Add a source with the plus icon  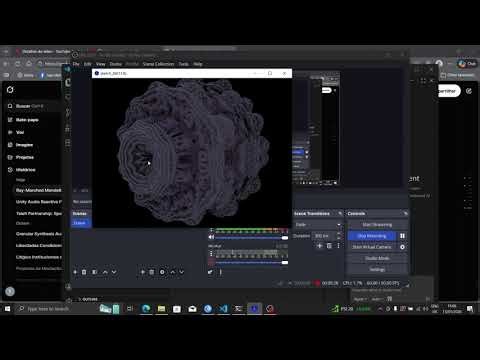(x=143, y=272)
